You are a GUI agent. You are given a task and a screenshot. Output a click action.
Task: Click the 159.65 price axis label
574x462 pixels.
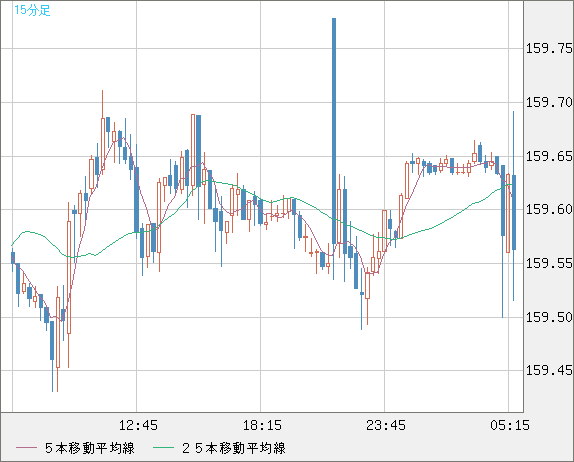(549, 156)
